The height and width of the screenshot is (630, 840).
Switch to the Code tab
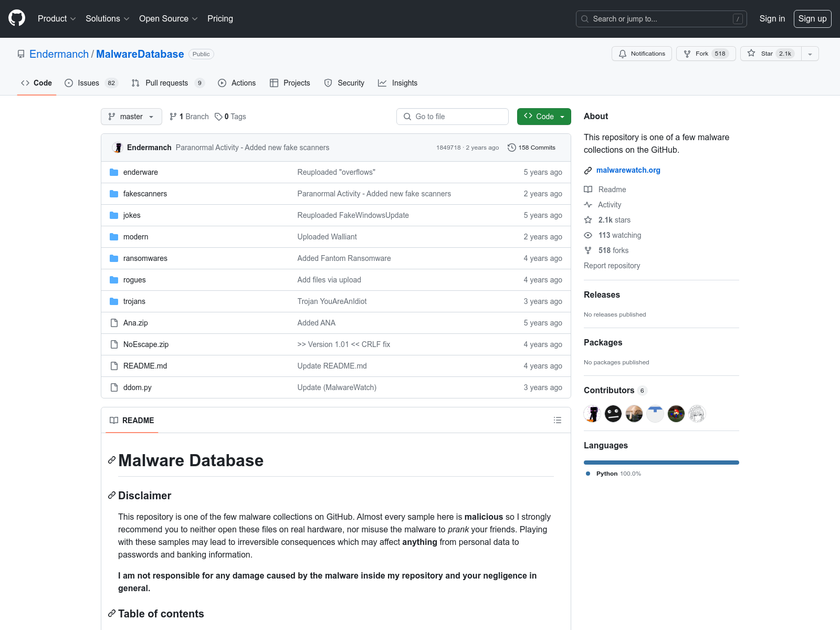[36, 83]
